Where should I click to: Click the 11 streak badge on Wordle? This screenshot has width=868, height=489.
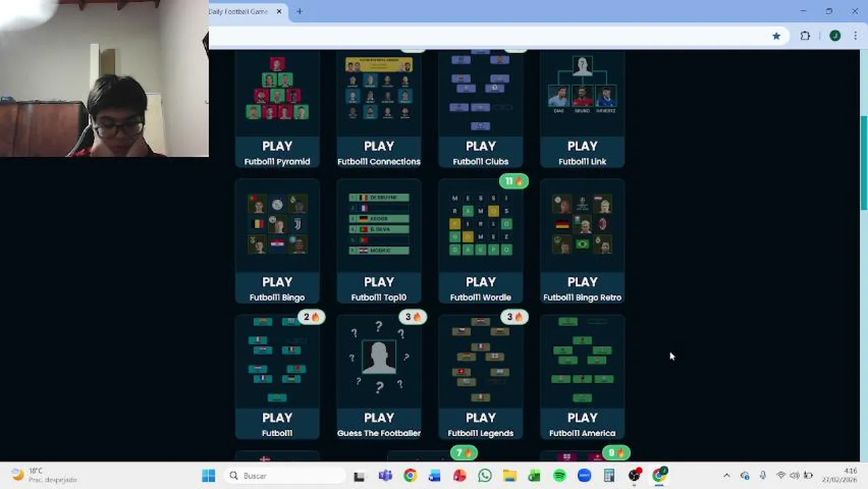514,181
